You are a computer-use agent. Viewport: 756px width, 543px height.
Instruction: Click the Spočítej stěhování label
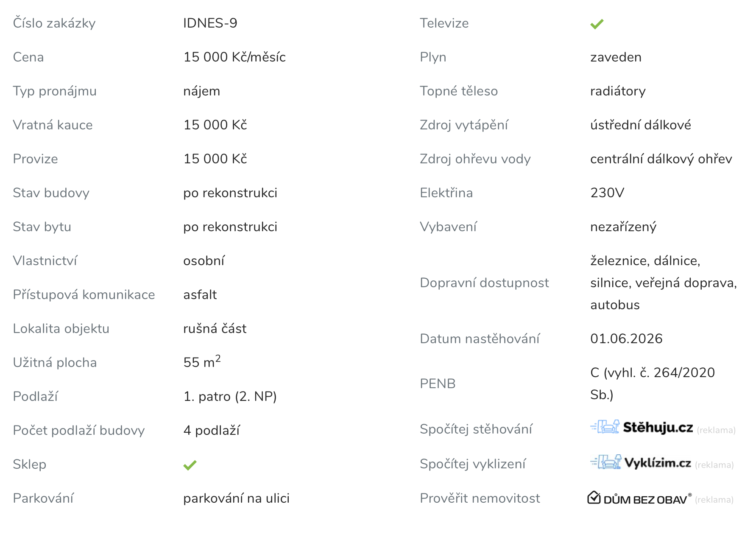[476, 429]
